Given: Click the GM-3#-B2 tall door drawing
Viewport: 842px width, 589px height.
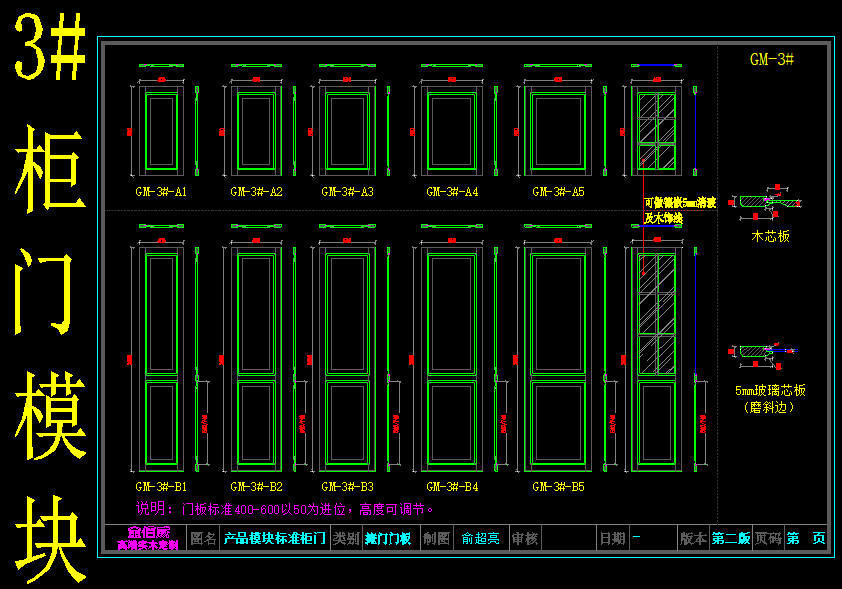Looking at the screenshot, I should click(x=256, y=360).
